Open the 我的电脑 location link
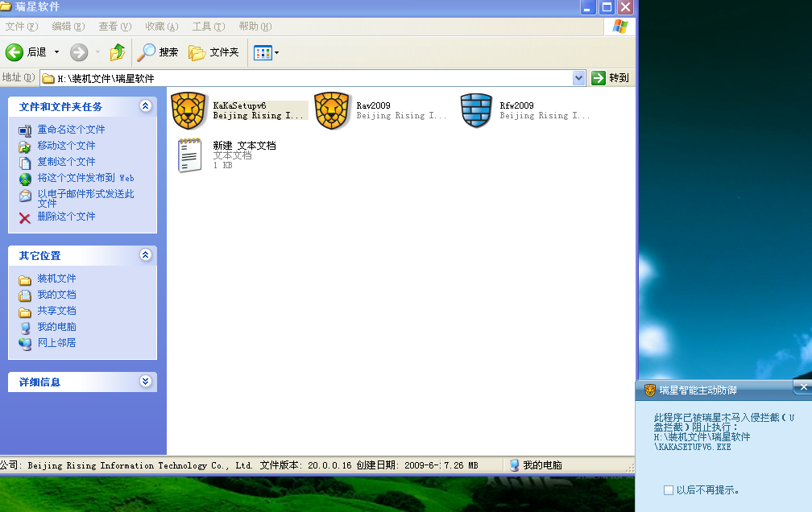This screenshot has width=812, height=512. coord(56,327)
